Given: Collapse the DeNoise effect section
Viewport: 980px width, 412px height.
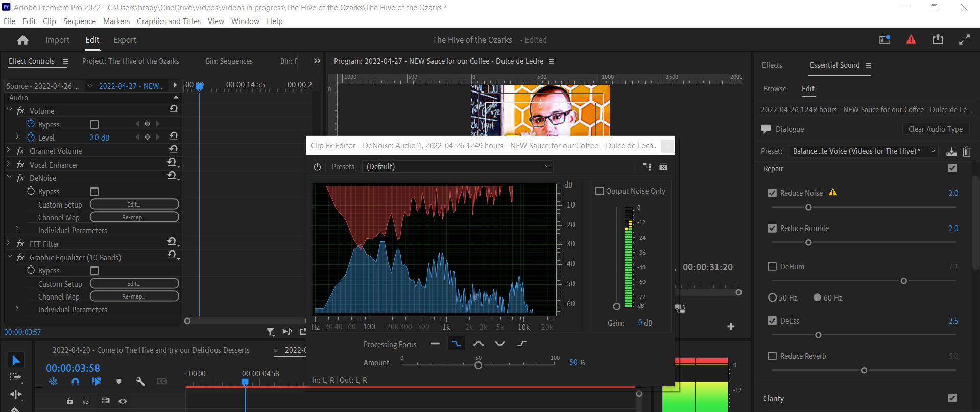Looking at the screenshot, I should [x=9, y=177].
